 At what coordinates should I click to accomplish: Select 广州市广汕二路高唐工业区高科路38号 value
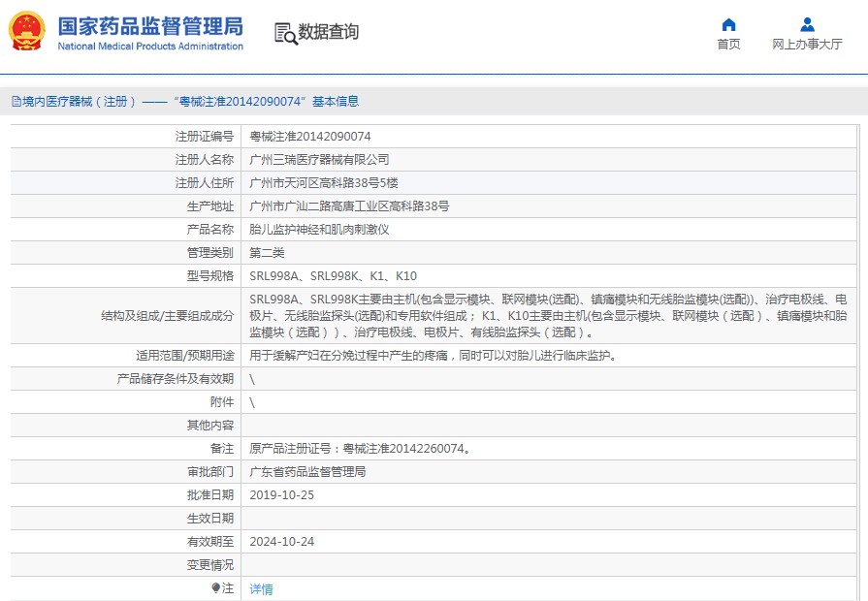(x=349, y=206)
